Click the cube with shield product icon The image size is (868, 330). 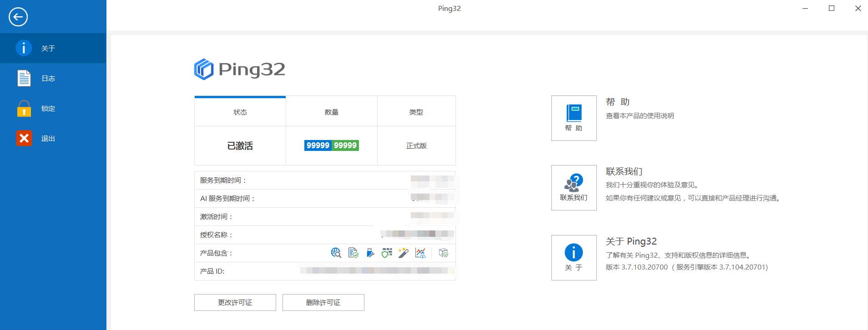coord(444,253)
